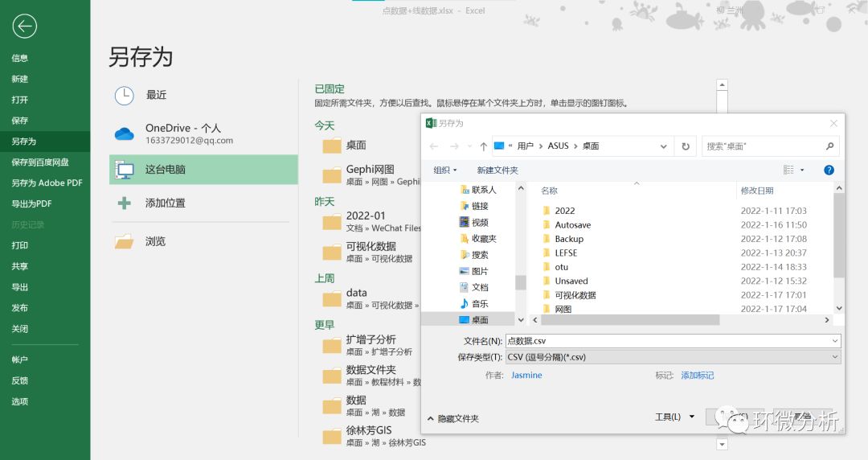This screenshot has height=460, width=868.
Task: Go up one folder level arrow
Action: coord(483,146)
